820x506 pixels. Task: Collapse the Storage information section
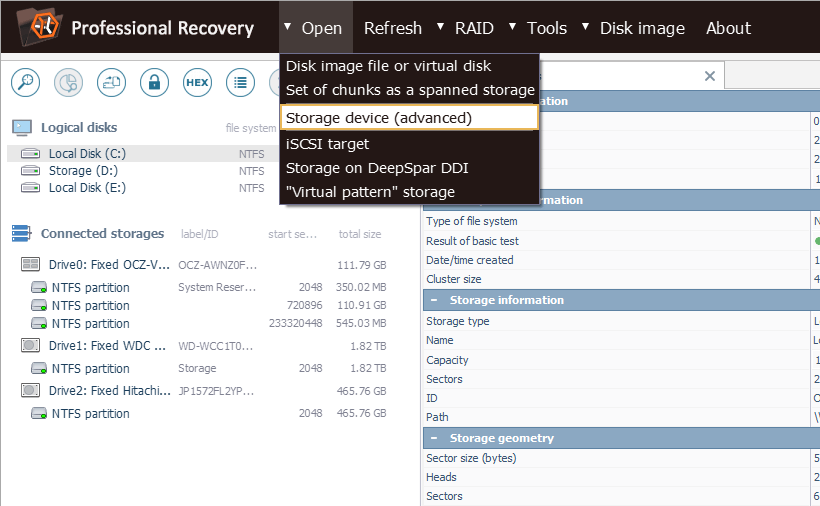(436, 300)
